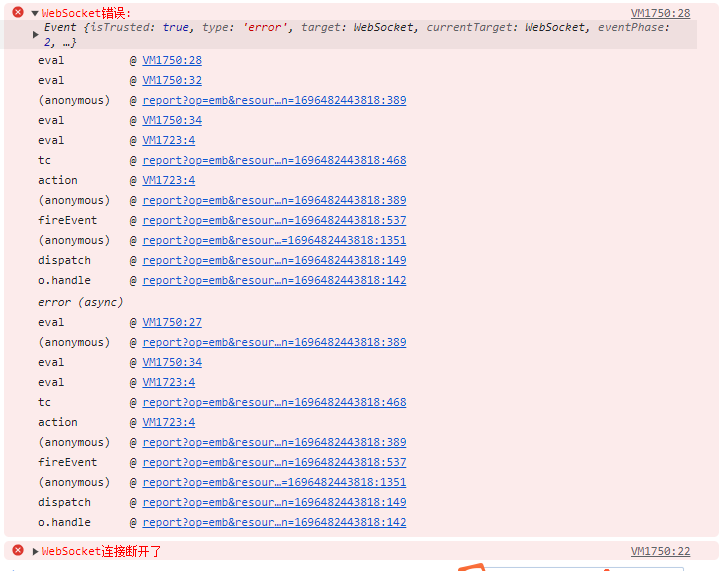Open dispatch link :149 above error (async)
This screenshot has height=571, width=722.
274,260
